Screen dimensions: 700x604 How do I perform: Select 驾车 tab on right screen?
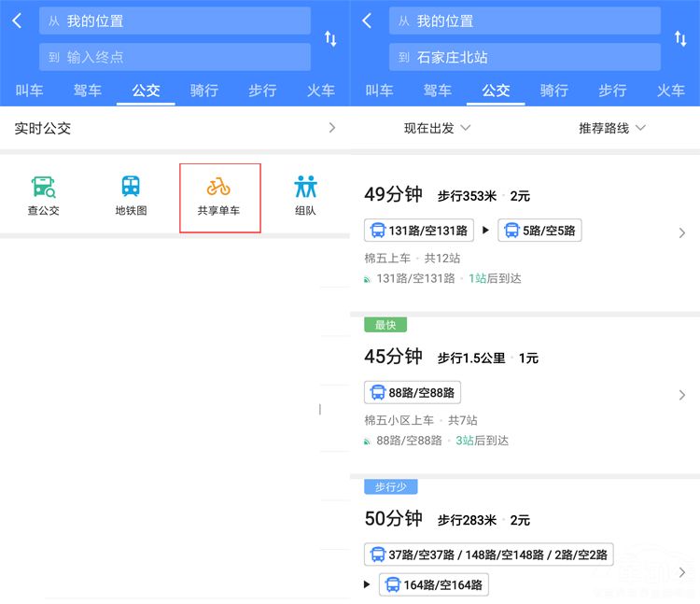tap(438, 91)
